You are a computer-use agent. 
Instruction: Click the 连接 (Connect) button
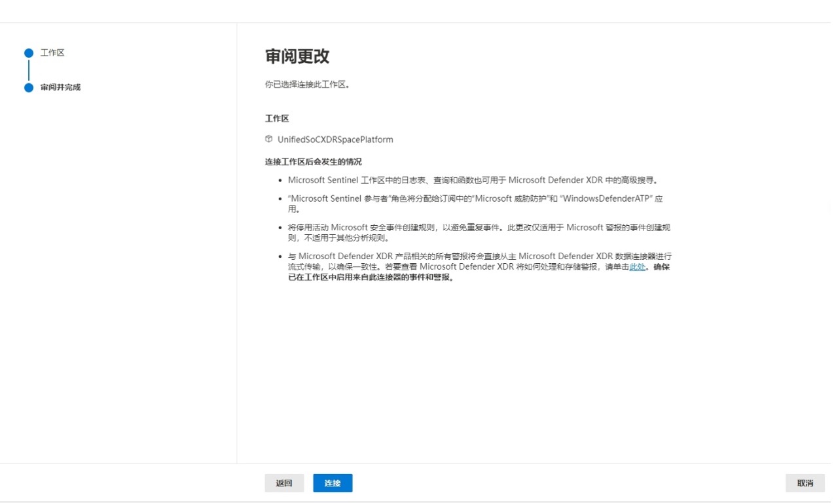pos(333,483)
